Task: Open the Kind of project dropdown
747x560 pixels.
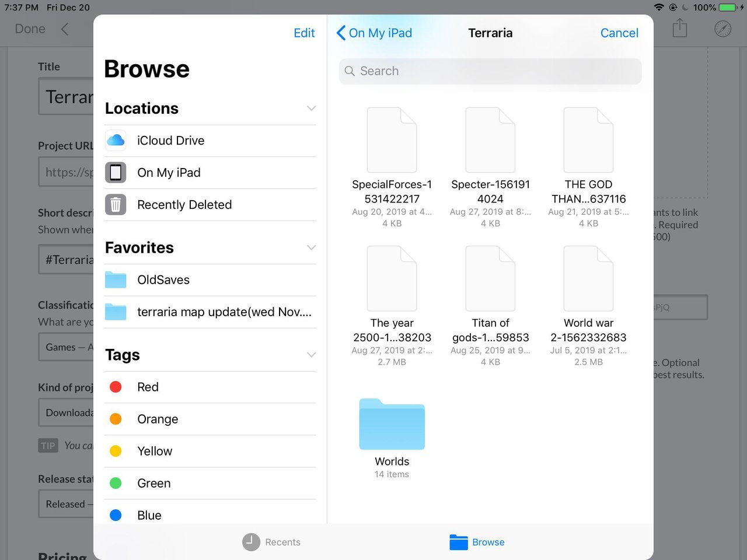Action: click(x=66, y=412)
